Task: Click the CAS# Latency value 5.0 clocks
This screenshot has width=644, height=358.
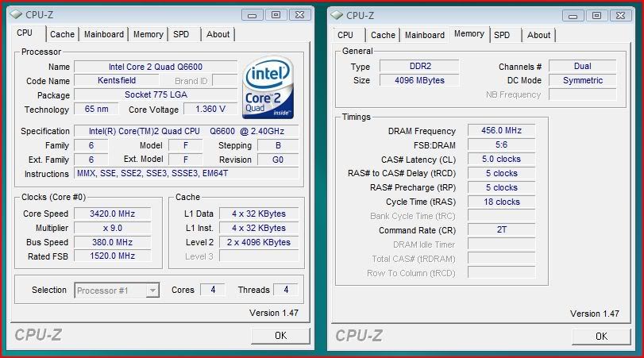Action: pyautogui.click(x=502, y=160)
